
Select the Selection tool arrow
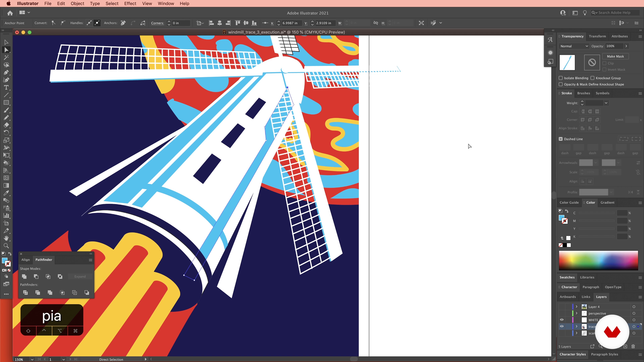(x=6, y=42)
